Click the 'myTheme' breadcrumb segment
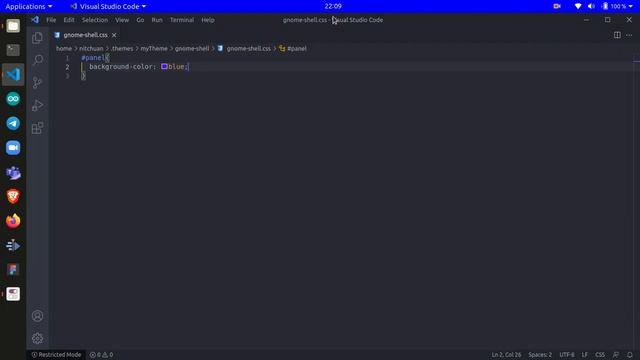Image resolution: width=640 pixels, height=360 pixels. 154,48
